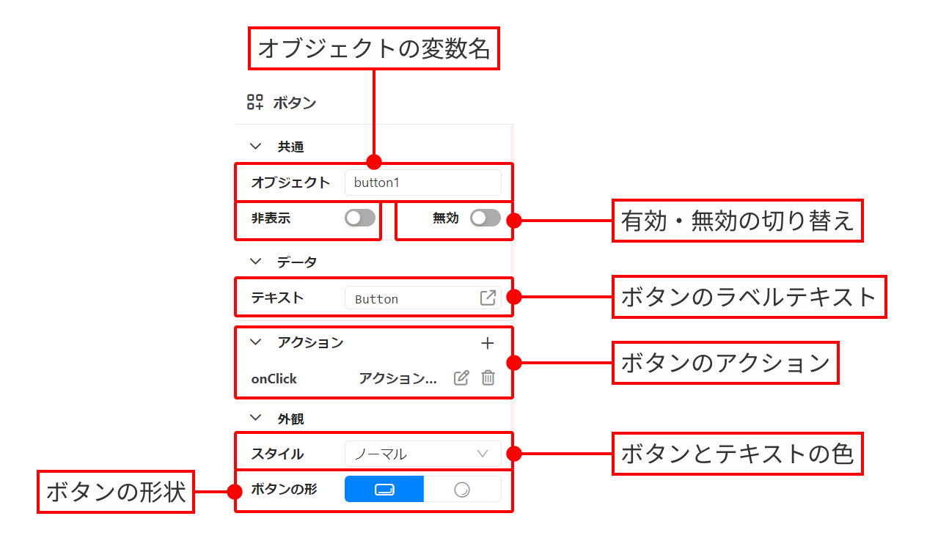
Task: Open the スタイル dropdown showing ノーマル
Action: tap(422, 454)
